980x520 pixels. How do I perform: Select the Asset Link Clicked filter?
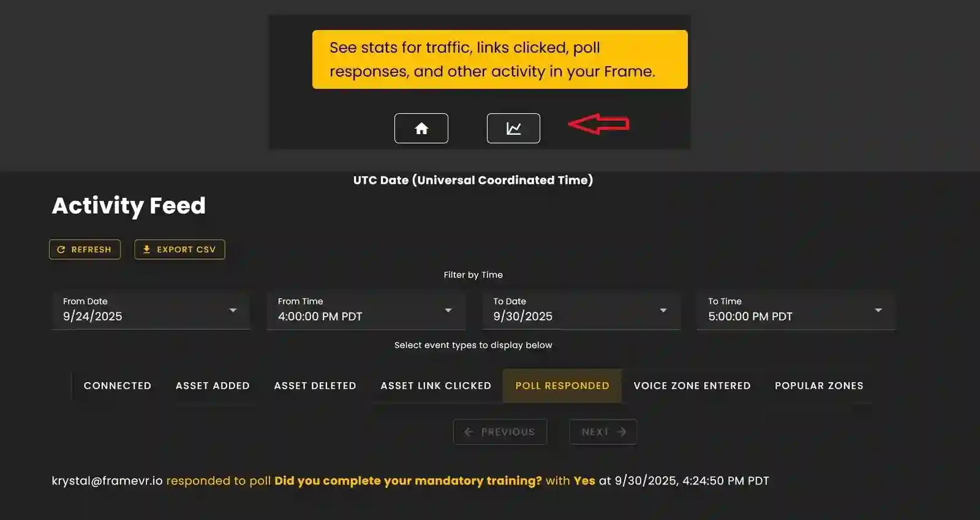[x=435, y=386]
